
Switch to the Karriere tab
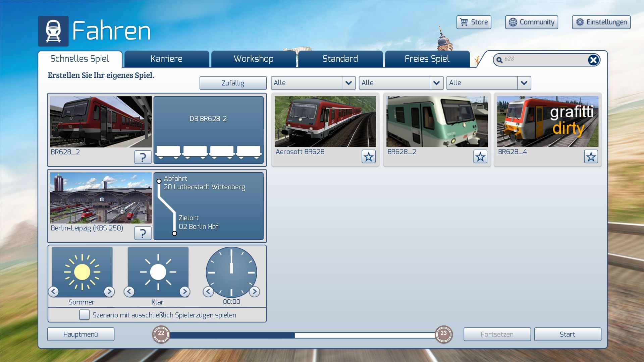pyautogui.click(x=166, y=59)
